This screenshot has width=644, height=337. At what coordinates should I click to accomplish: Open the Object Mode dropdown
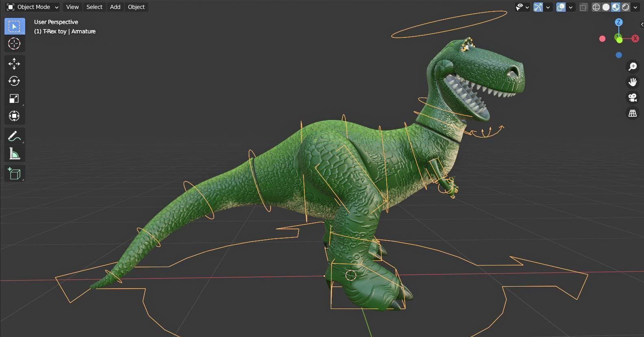(x=33, y=7)
